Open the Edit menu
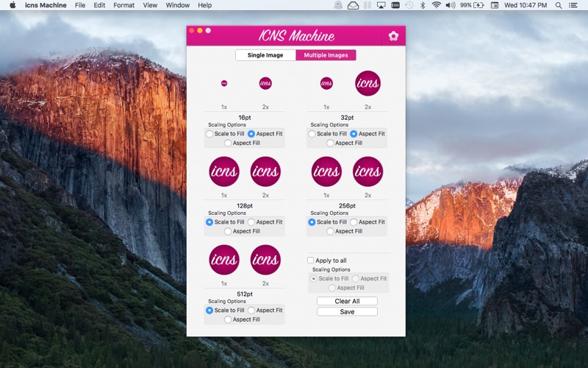The width and height of the screenshot is (588, 368). pos(99,5)
